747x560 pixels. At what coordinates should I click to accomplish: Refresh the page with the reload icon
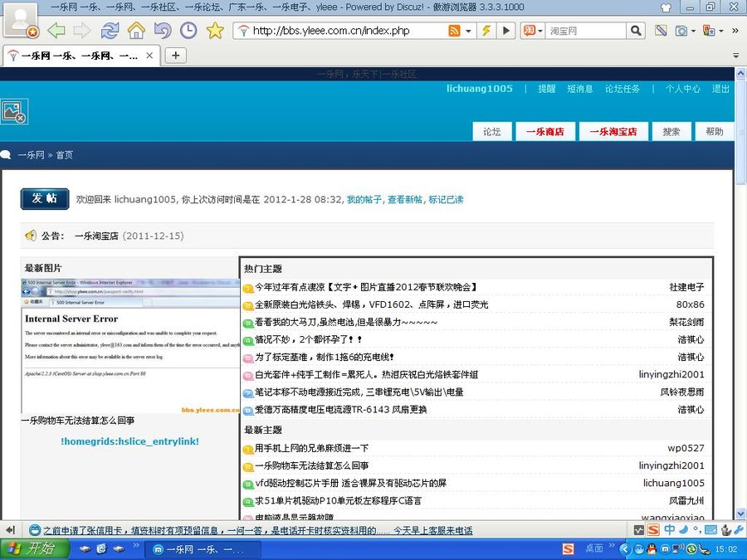coord(110,31)
